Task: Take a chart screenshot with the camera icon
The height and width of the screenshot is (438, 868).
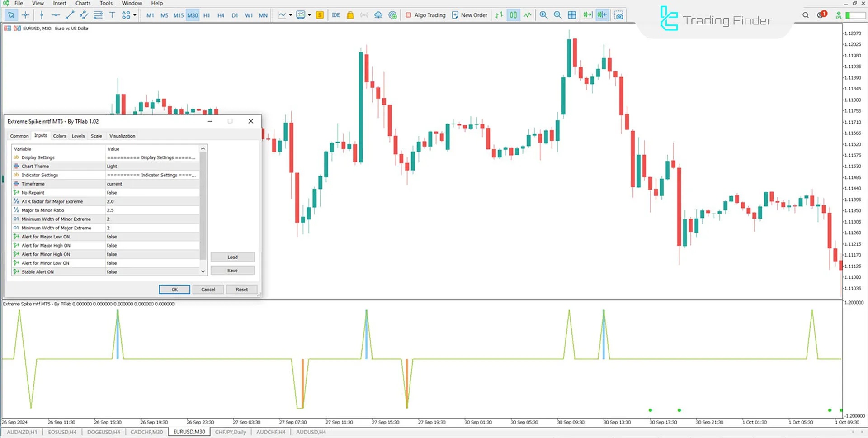Action: click(618, 15)
